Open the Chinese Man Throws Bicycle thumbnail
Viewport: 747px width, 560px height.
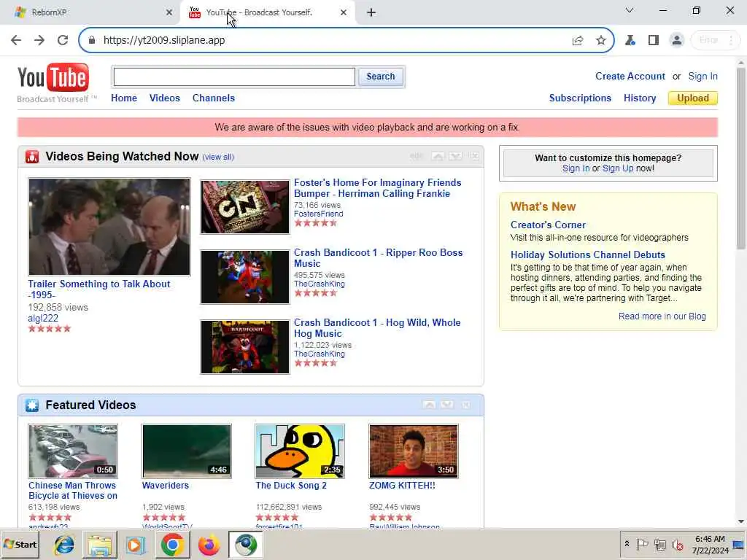point(73,451)
